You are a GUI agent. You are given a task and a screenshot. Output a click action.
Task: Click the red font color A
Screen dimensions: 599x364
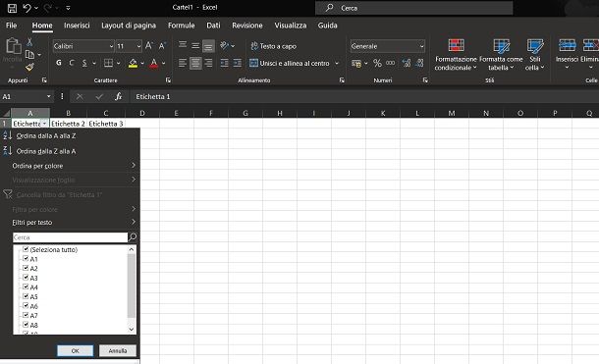tap(153, 63)
